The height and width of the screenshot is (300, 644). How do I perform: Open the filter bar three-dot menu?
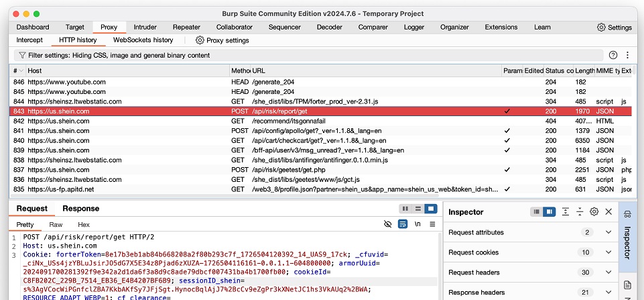(x=627, y=55)
